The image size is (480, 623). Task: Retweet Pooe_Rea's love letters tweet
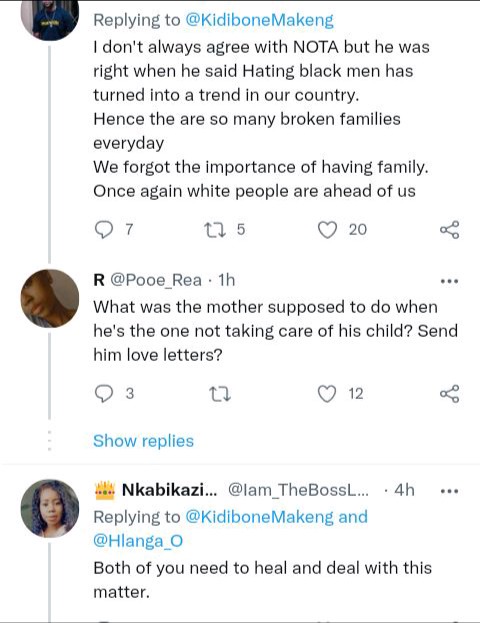pos(220,394)
